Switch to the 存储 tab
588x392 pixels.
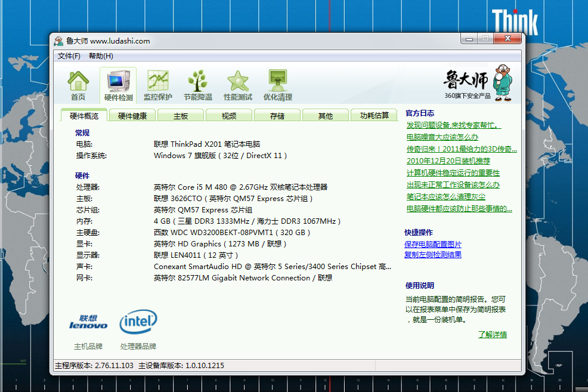277,116
